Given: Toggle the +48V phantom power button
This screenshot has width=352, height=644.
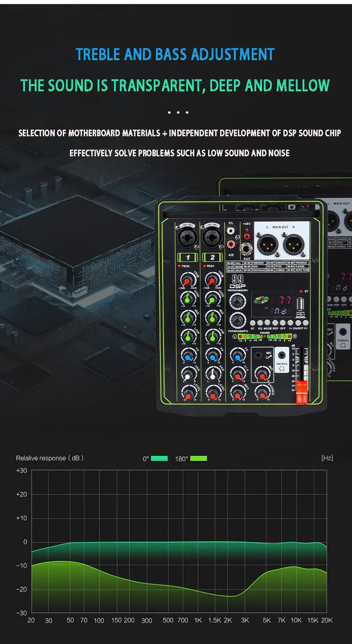Looking at the screenshot, I should point(246,230).
